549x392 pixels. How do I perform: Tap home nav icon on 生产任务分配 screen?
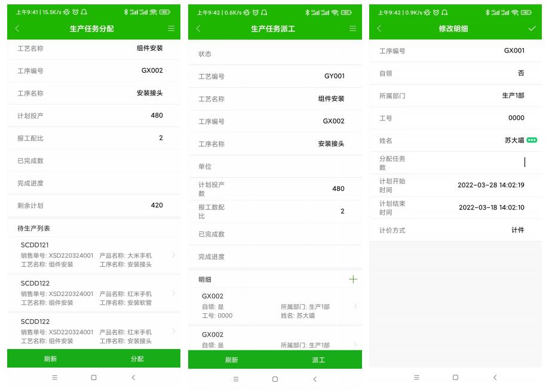tap(93, 377)
